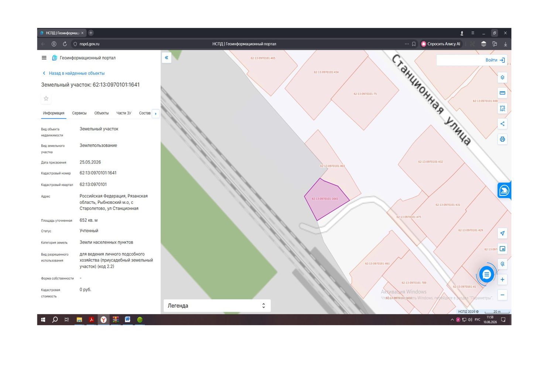
Task: Open browser page options ellipsis menu
Action: tap(407, 44)
